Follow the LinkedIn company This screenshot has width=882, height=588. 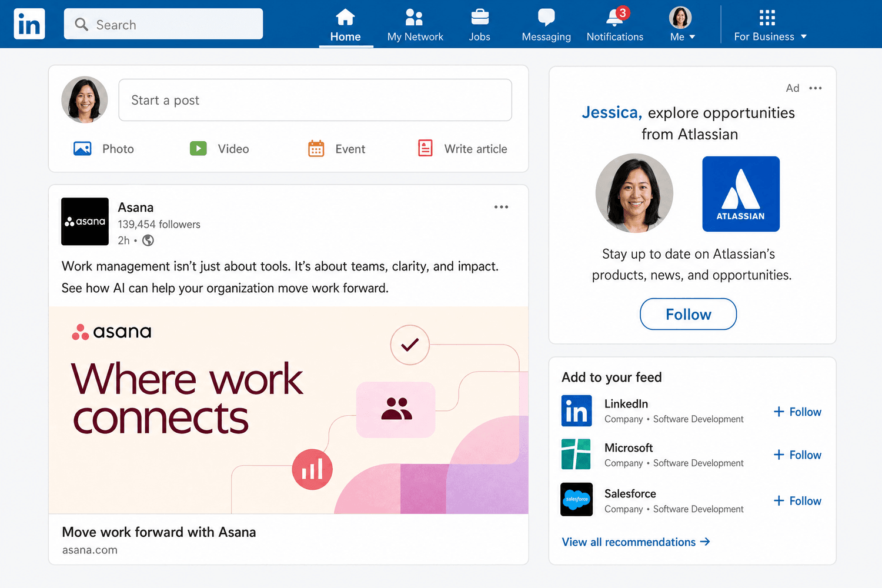(797, 412)
